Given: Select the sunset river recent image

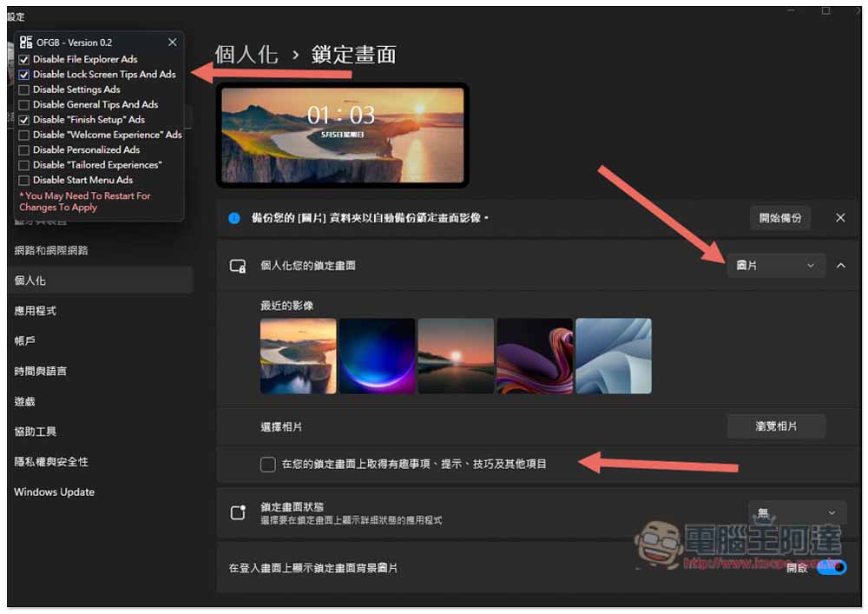Looking at the screenshot, I should pos(457,356).
